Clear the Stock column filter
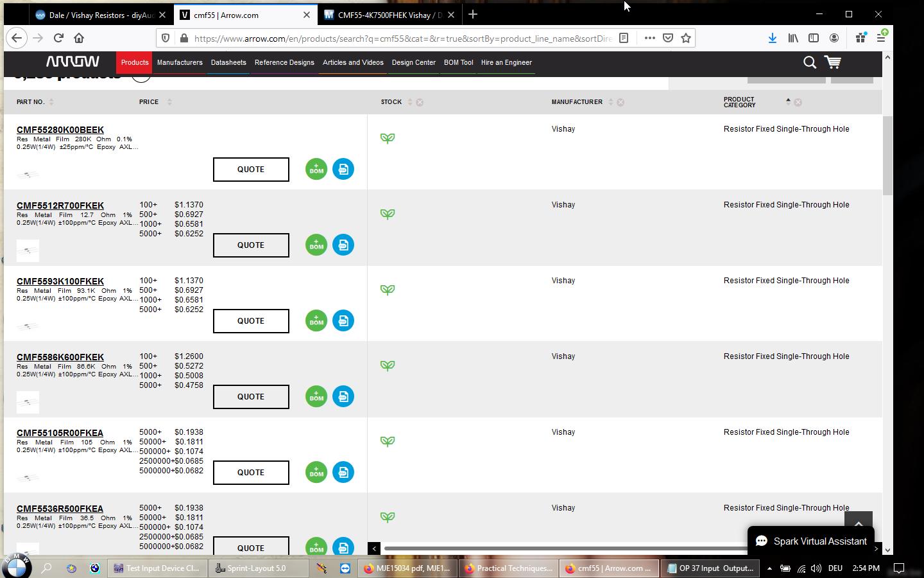Screen dimensions: 924x578 420,102
